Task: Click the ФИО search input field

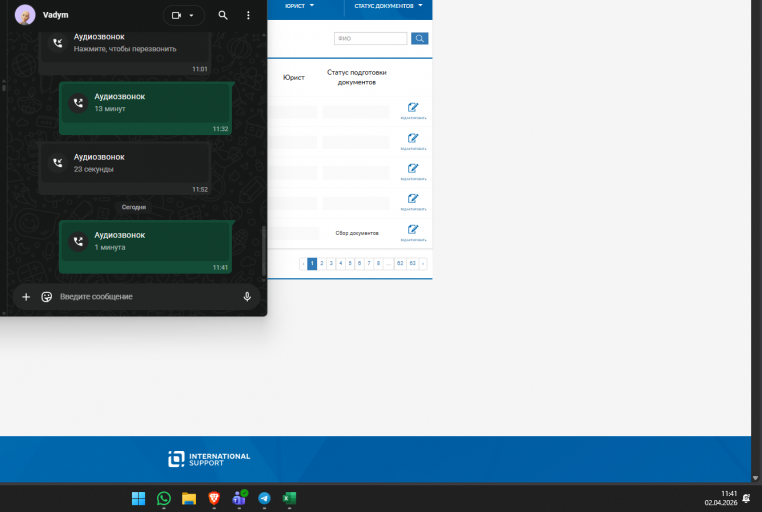Action: (370, 38)
